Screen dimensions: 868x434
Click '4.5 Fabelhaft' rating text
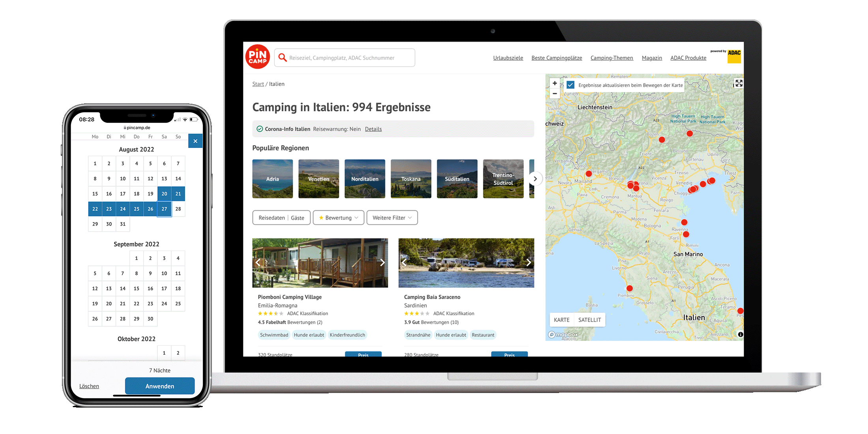[272, 322]
